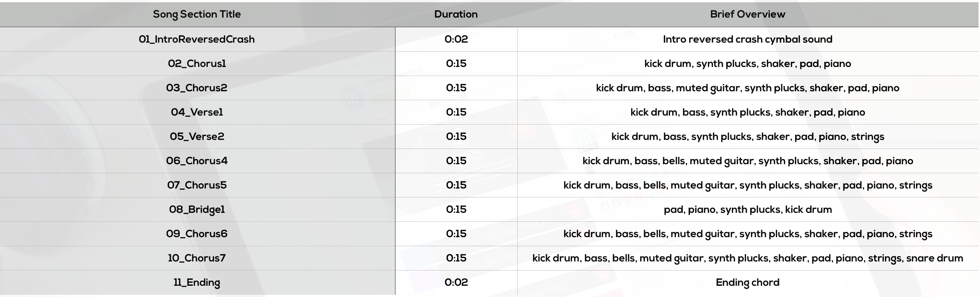
Task: Click the 0:02 duration of the Ending row
Action: click(456, 283)
